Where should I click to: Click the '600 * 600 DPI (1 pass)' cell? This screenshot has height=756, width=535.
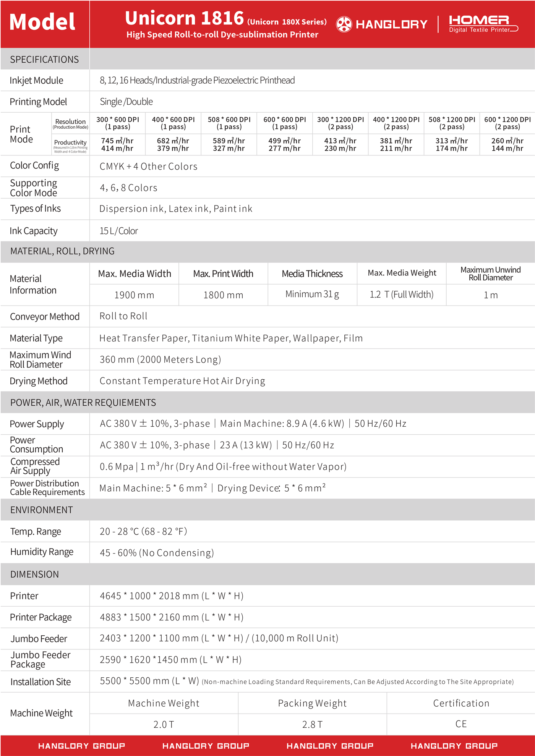click(285, 123)
